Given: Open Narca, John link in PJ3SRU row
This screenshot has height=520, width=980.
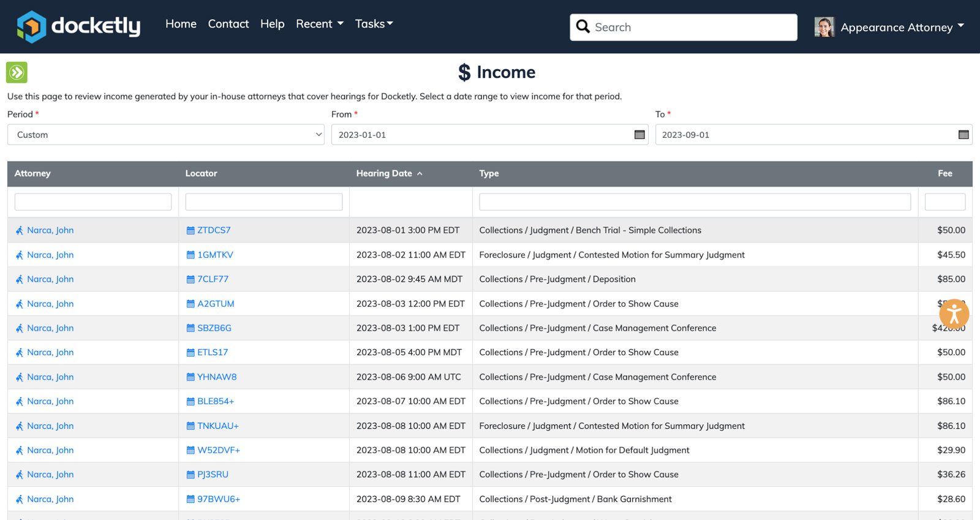Looking at the screenshot, I should 50,475.
